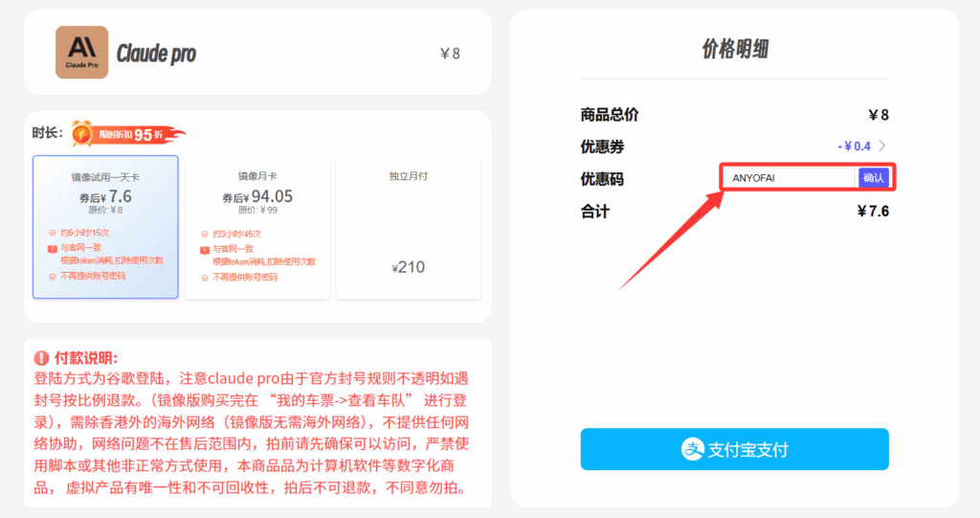Image resolution: width=980 pixels, height=518 pixels.
Task: Click the 价格明细 panel heading
Action: [x=734, y=51]
